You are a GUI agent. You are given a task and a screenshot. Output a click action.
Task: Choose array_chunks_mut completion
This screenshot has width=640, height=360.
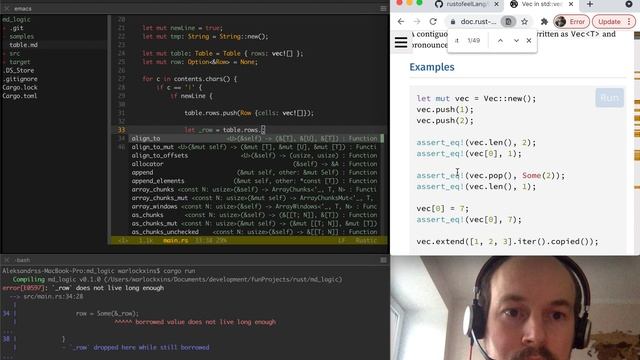coord(254,198)
